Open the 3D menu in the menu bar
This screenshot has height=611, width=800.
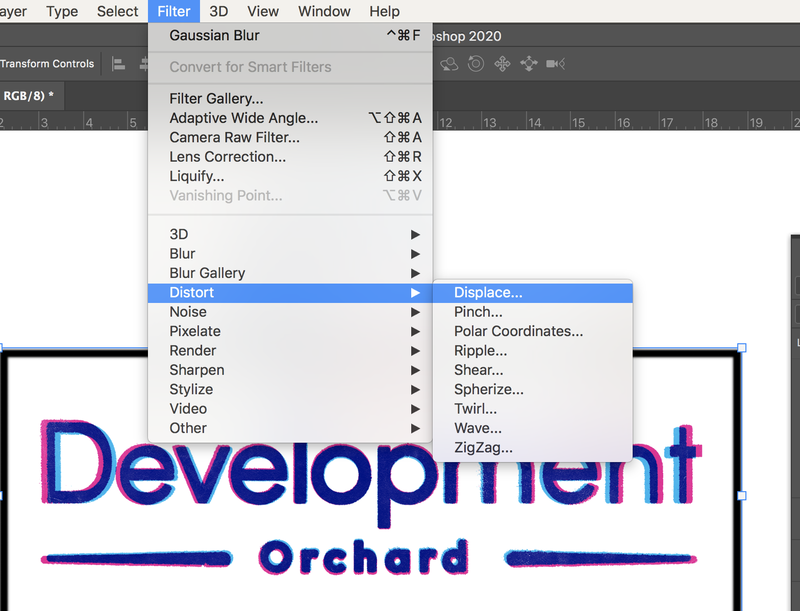click(218, 11)
